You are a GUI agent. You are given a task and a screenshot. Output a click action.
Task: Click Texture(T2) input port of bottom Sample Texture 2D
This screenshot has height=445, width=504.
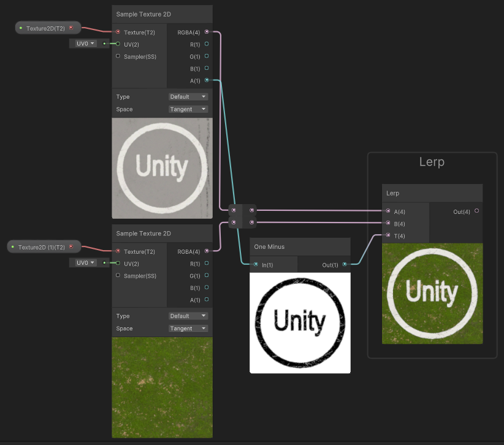coord(118,251)
